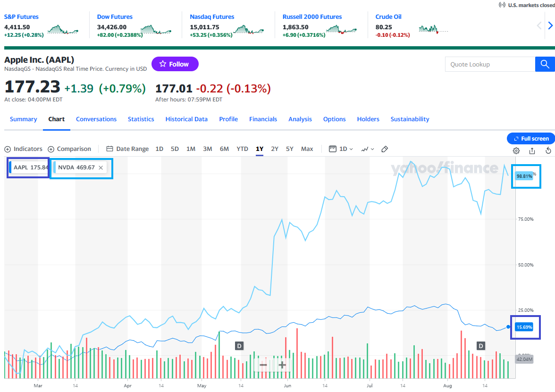Image resolution: width=555 pixels, height=392 pixels.
Task: Open the Analysis tab
Action: click(x=300, y=119)
